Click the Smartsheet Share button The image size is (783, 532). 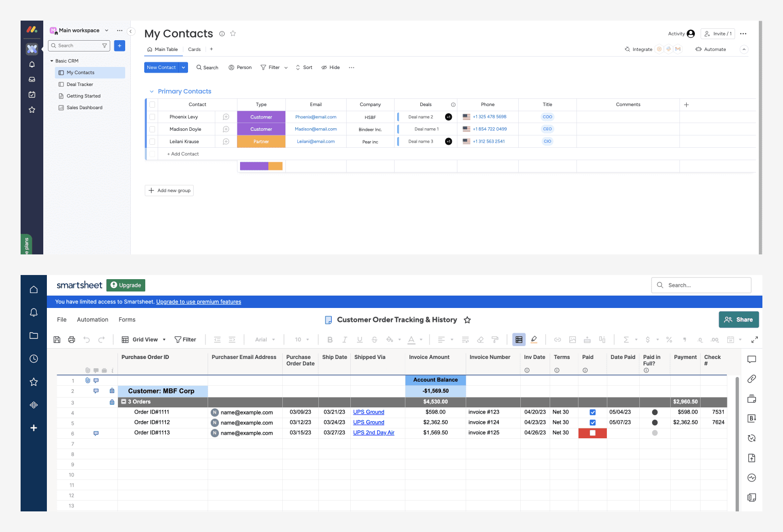739,320
